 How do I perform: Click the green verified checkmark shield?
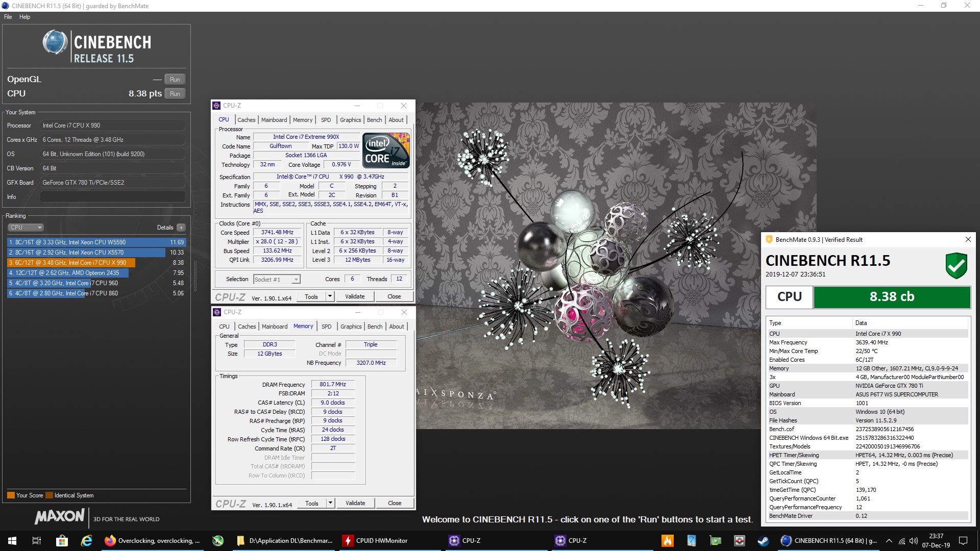[x=956, y=265]
